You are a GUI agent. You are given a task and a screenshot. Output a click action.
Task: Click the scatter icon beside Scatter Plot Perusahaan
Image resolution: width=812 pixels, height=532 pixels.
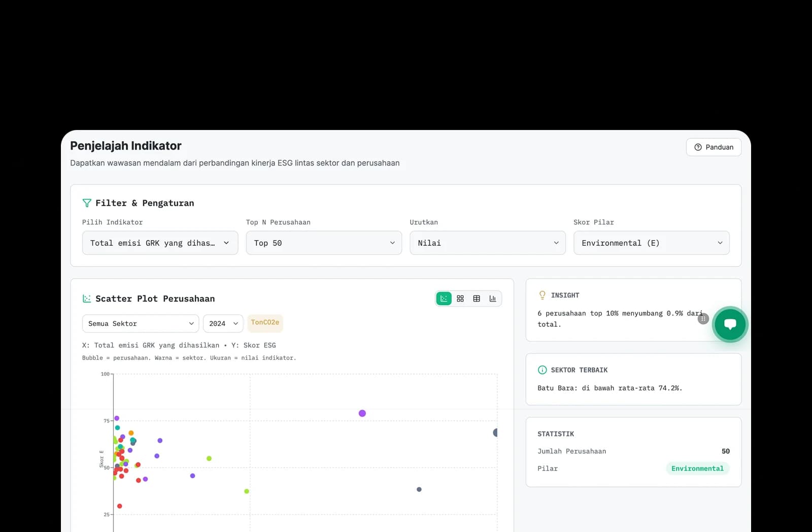pyautogui.click(x=87, y=298)
